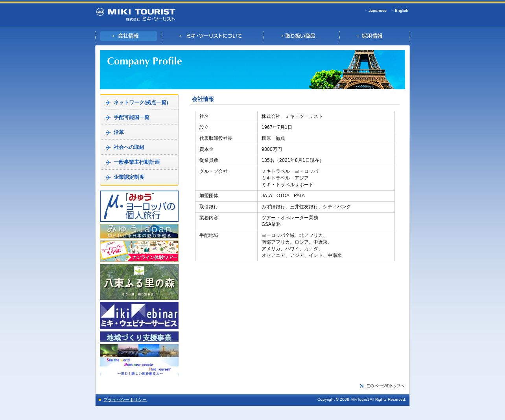Switch language to Japanese
This screenshot has width=505, height=420.
(377, 11)
